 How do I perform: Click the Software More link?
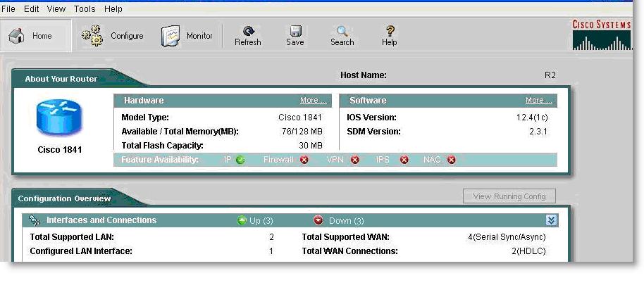[538, 101]
